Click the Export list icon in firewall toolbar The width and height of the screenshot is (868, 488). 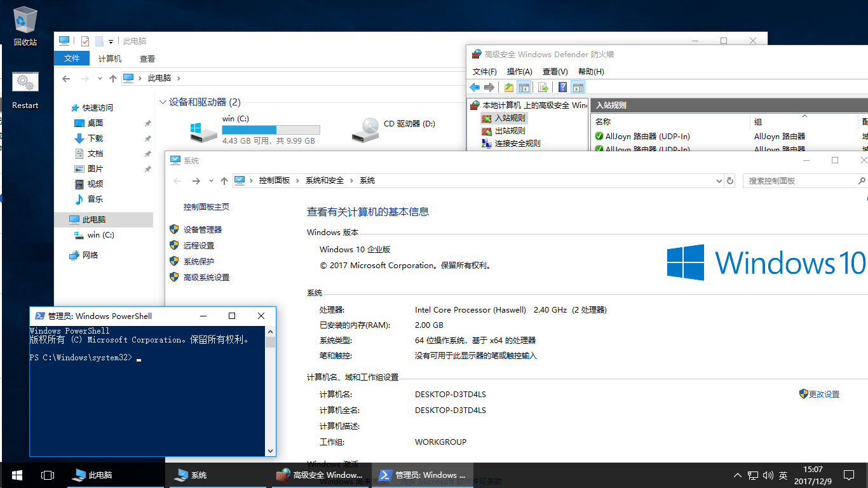point(543,87)
